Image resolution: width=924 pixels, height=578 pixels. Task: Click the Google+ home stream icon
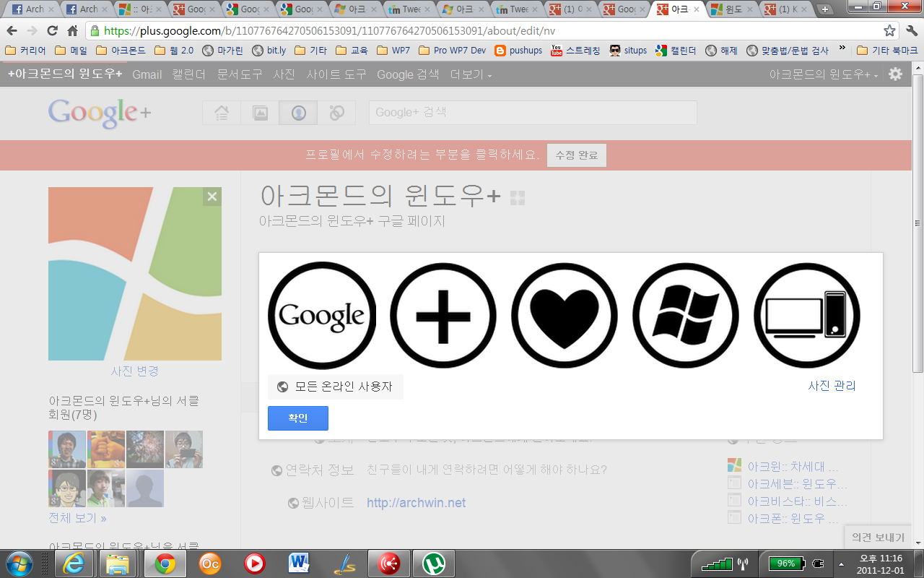pyautogui.click(x=222, y=113)
